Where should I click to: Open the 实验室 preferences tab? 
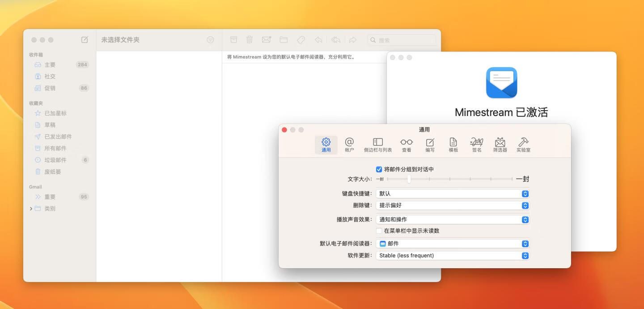523,145
